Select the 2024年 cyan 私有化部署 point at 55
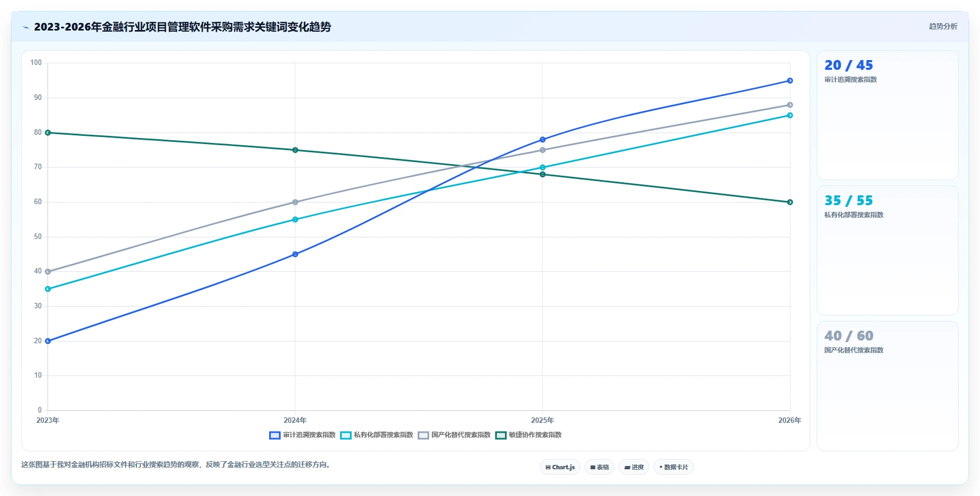 pos(295,219)
